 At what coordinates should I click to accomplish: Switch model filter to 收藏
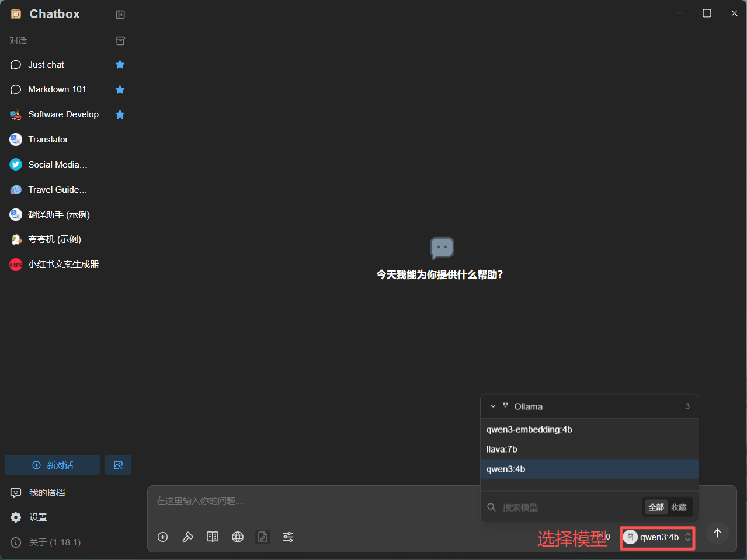(x=679, y=507)
